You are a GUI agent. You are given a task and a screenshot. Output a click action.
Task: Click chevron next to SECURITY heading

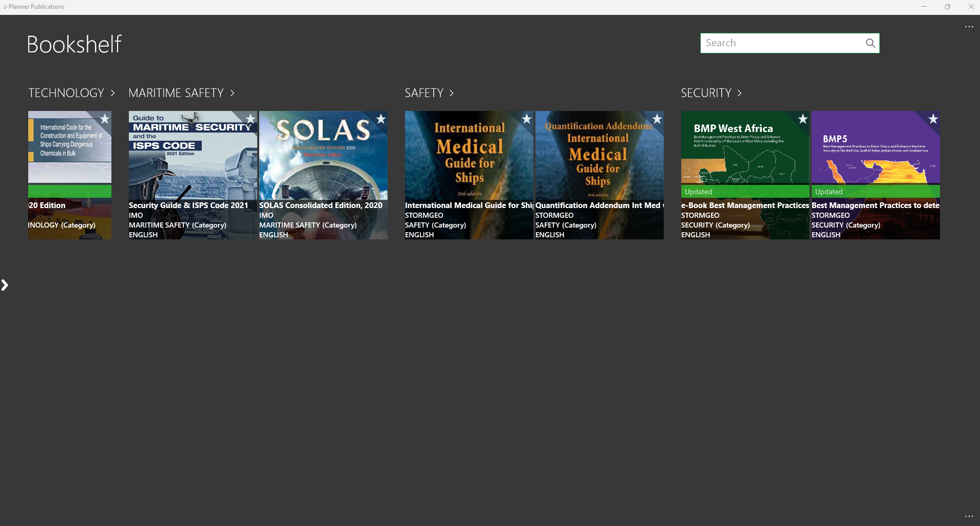pos(739,93)
